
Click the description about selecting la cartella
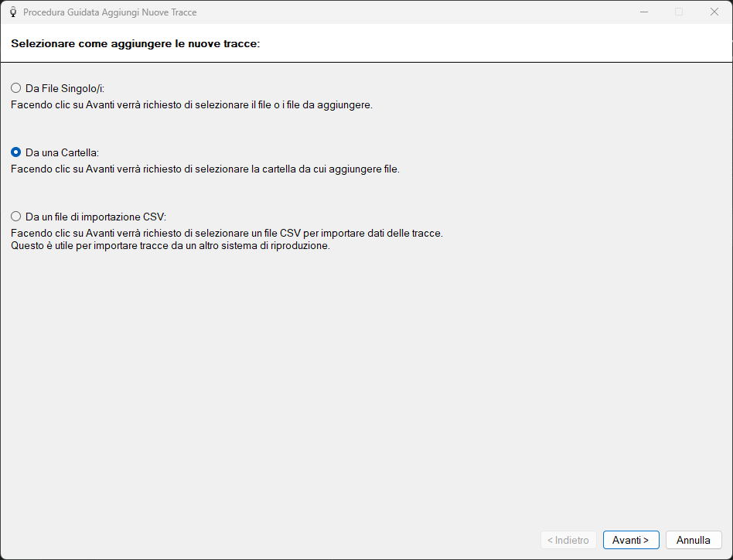coord(205,169)
